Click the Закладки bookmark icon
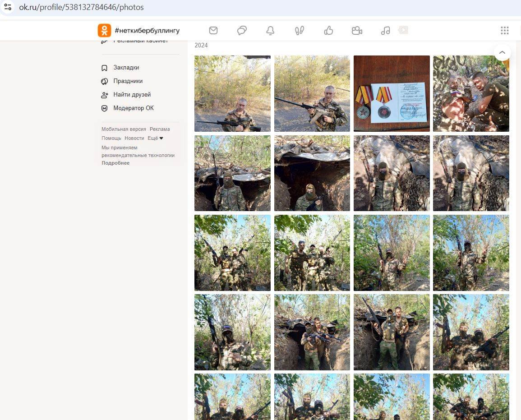521x420 pixels. tap(104, 68)
